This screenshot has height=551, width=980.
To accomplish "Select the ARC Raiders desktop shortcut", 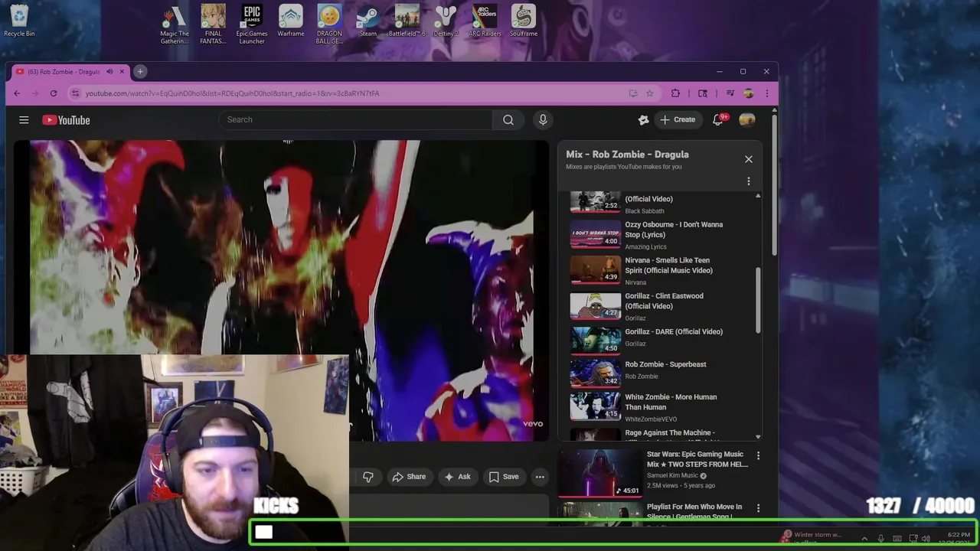I will pos(485,21).
